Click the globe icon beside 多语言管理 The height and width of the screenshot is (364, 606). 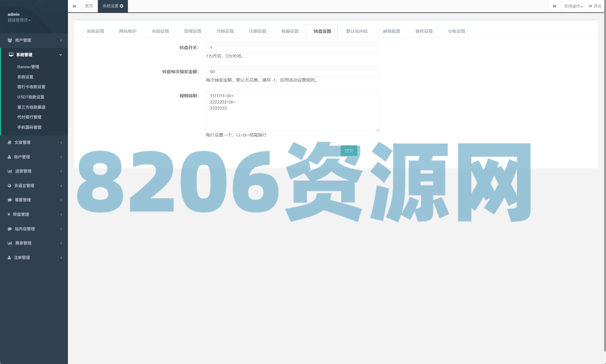[x=9, y=186]
